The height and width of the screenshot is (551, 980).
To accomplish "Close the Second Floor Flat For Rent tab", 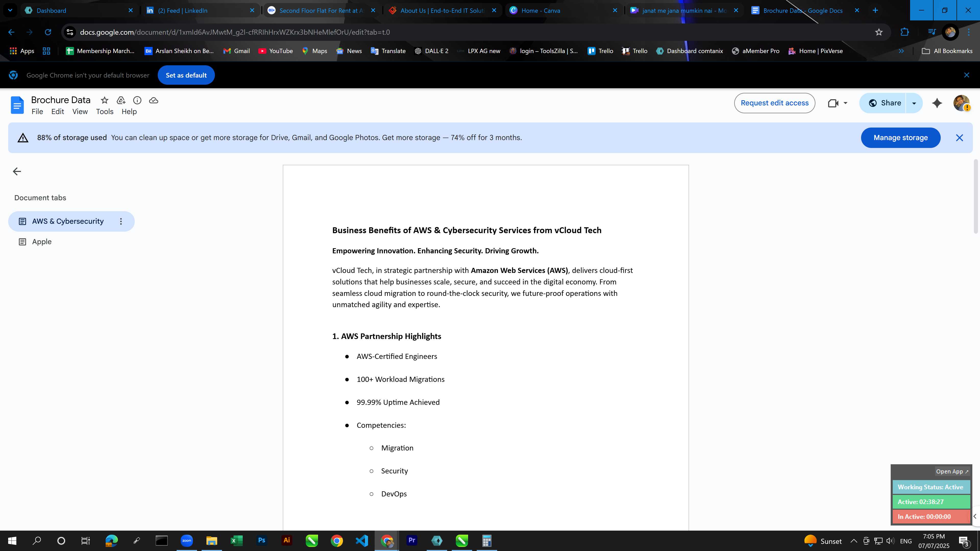I will (373, 10).
